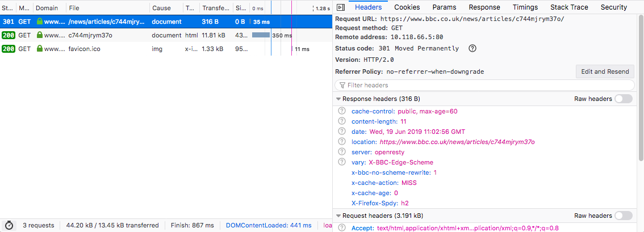Click the stopwatch performance analysis icon

[x=9, y=225]
